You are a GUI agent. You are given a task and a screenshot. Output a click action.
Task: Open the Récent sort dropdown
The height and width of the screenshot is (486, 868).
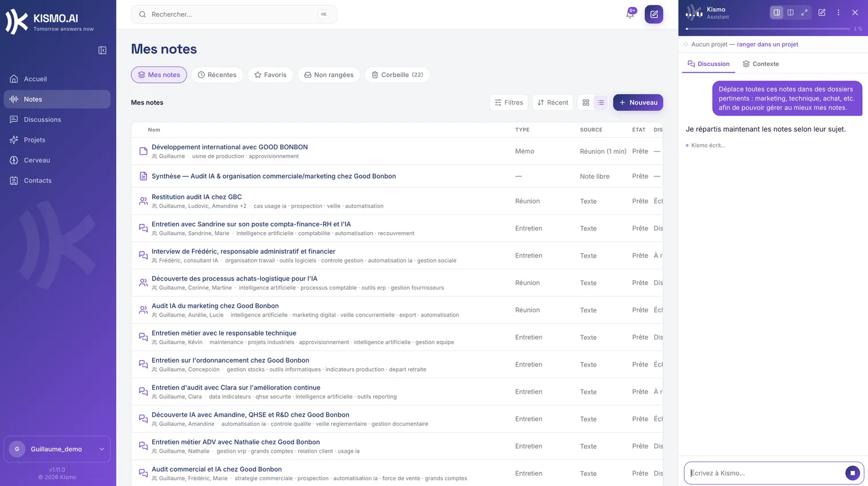[x=553, y=102]
